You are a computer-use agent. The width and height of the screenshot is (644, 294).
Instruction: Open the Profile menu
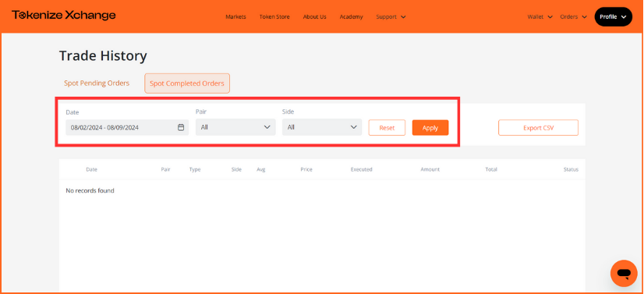point(613,17)
